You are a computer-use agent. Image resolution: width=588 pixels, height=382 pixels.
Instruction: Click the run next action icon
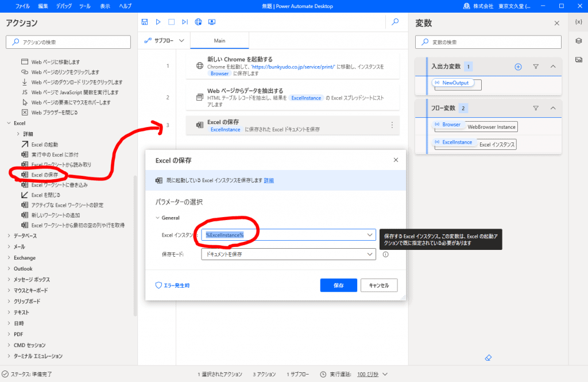[184, 22]
